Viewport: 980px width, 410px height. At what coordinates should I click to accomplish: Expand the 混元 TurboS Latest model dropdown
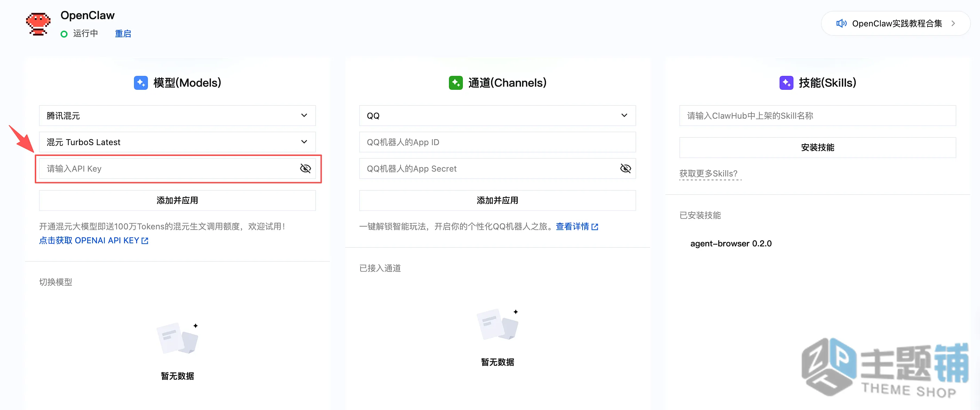[x=177, y=142]
